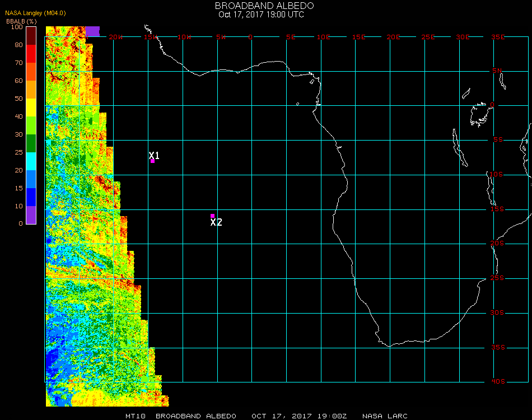
Task: Click the orange-red 60-70 legend swatch
Action: click(31, 72)
